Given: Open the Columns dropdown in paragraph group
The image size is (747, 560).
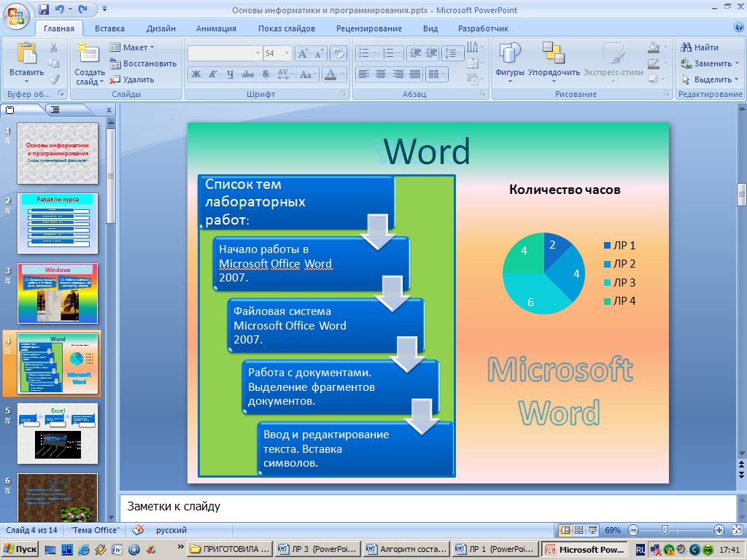Looking at the screenshot, I should coord(436,74).
